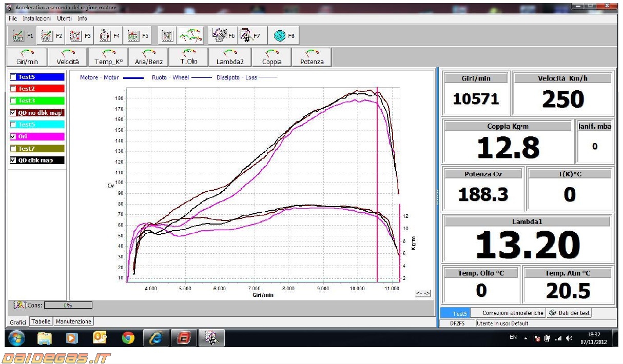Click the F1 RPM graph toolbar icon
Viewport: 623px width, 364px height.
23,36
